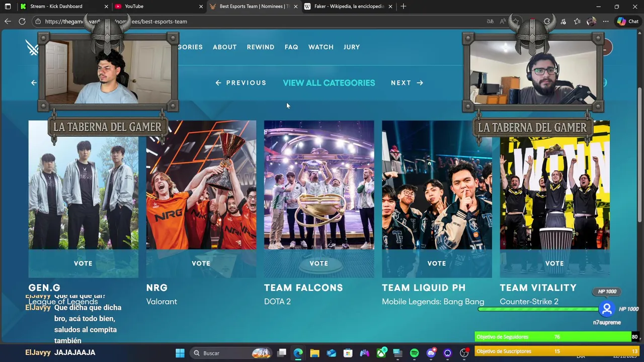The image size is (644, 362).
Task: Go to PREVIOUS category
Action: click(241, 83)
